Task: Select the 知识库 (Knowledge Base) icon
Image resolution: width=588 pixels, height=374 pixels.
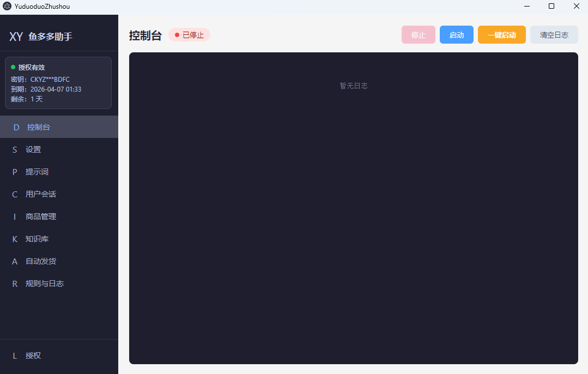Action: tap(15, 238)
